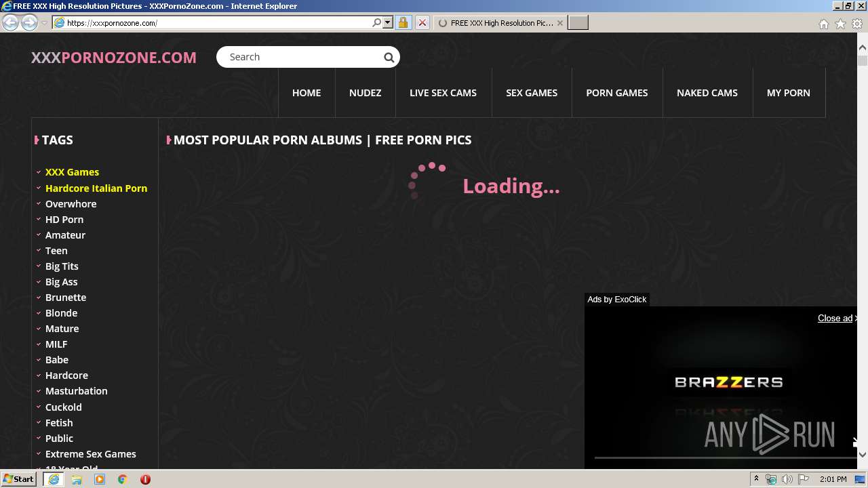Viewport: 868px width, 488px height.
Task: Open the recent pages dropdown beside Forward
Action: pyautogui.click(x=44, y=23)
